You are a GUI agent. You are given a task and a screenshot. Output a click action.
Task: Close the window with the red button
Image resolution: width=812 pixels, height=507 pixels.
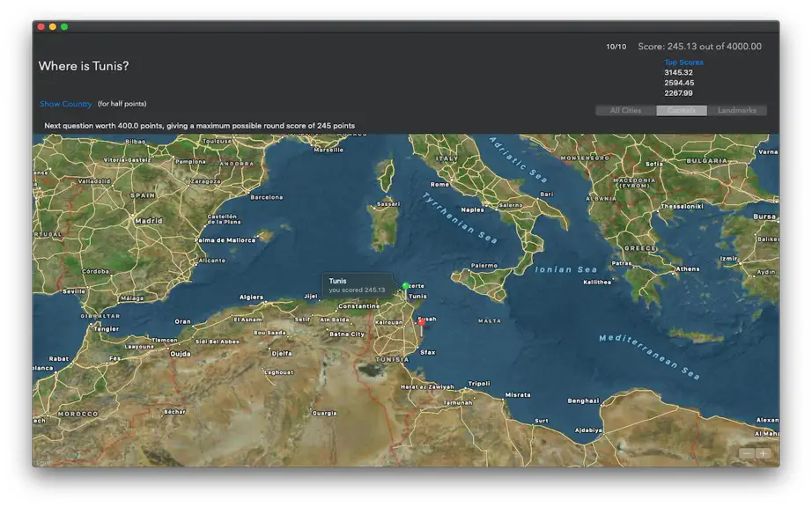[41, 27]
